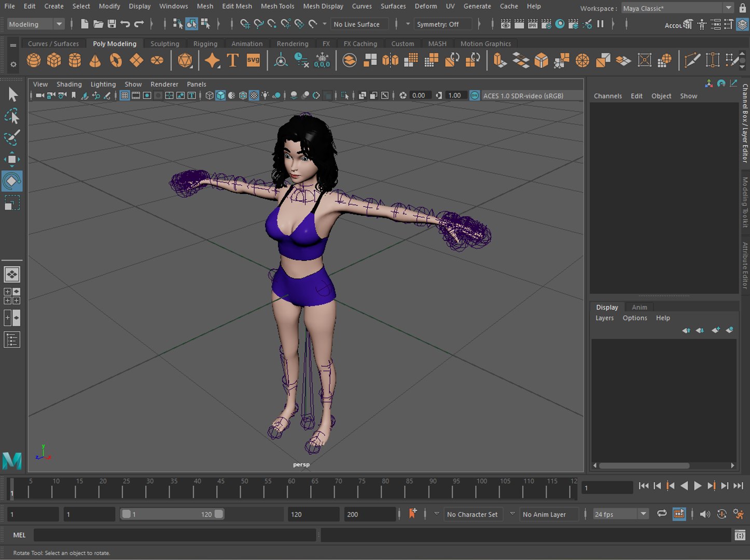
Task: Add polygon Type text tool
Action: tap(232, 61)
